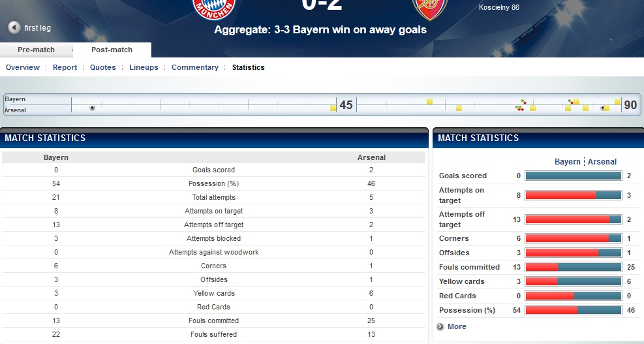Expand More match statistics
644x344 pixels.
(457, 326)
